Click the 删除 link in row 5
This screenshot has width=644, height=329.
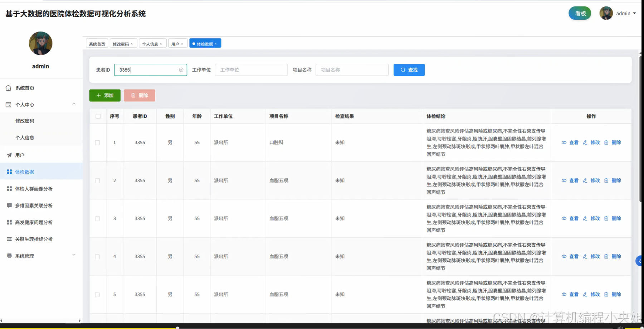point(616,294)
